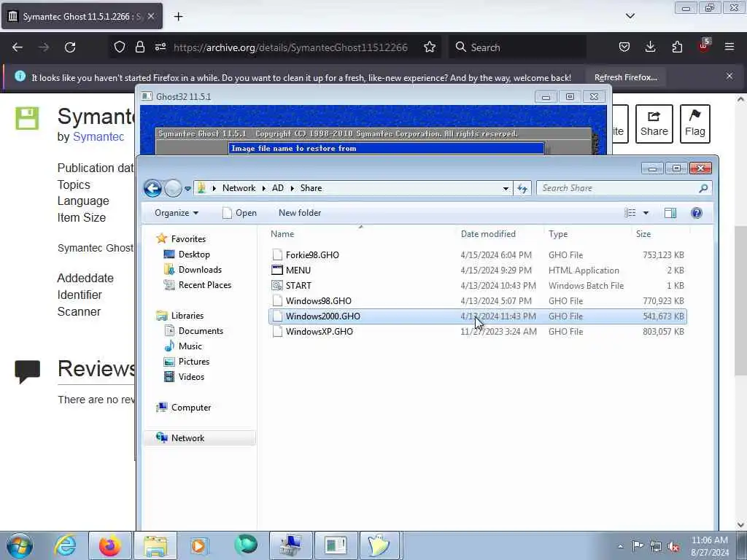Switch to Firefox in the taskbar
Image resolution: width=747 pixels, height=560 pixels.
click(109, 545)
